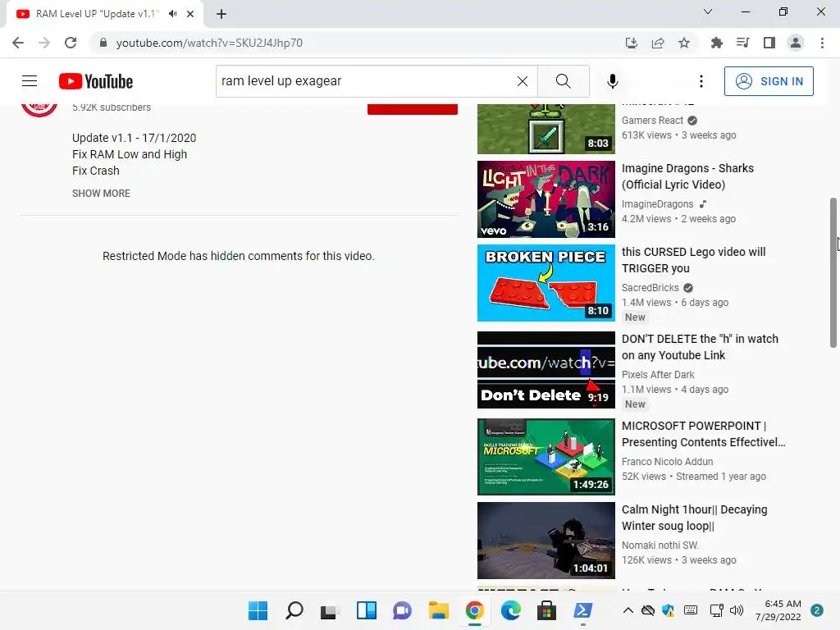The width and height of the screenshot is (840, 630).
Task: Open clock showing 6:45 AM
Action: click(778, 610)
